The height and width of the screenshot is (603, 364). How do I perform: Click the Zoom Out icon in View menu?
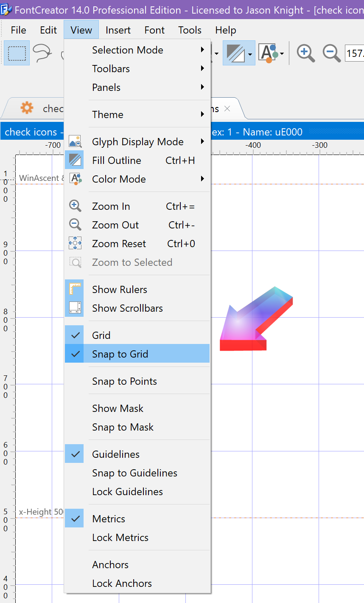[75, 225]
